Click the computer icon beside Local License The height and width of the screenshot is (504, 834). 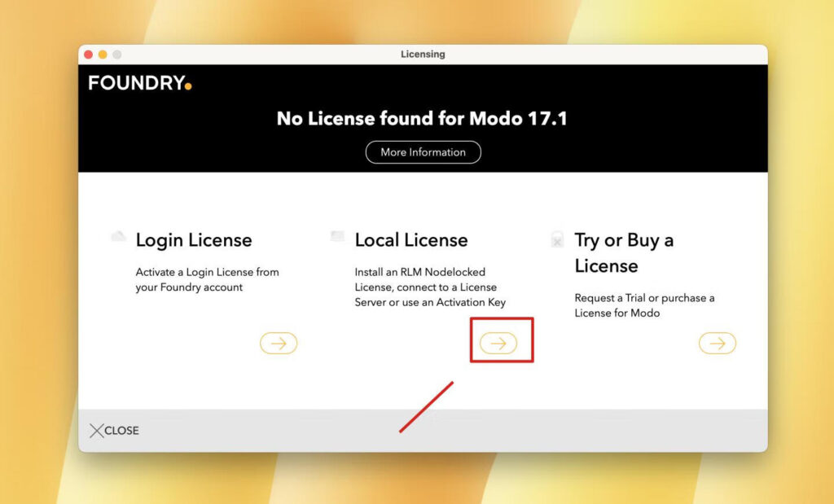[338, 237]
